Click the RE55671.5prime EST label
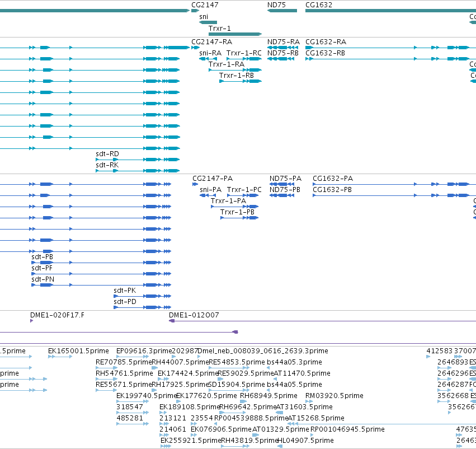The height and width of the screenshot is (449, 476). click(x=124, y=385)
